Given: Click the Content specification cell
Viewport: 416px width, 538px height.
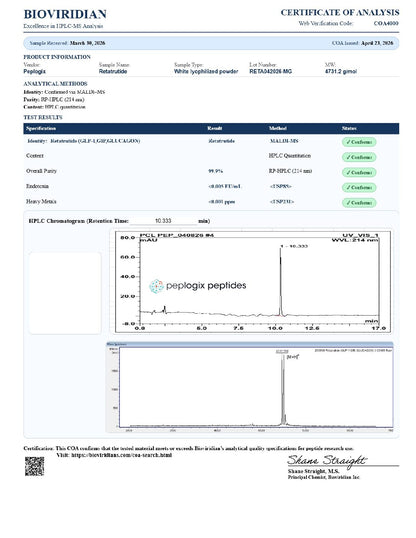Looking at the screenshot, I should pyautogui.click(x=35, y=156).
